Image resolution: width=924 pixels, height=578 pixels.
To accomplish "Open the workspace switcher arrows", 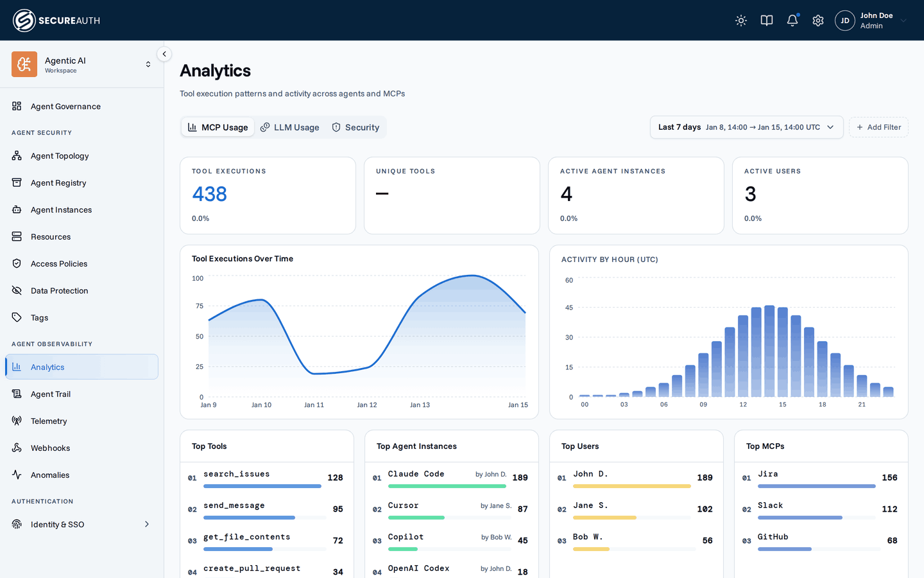I will [x=148, y=64].
